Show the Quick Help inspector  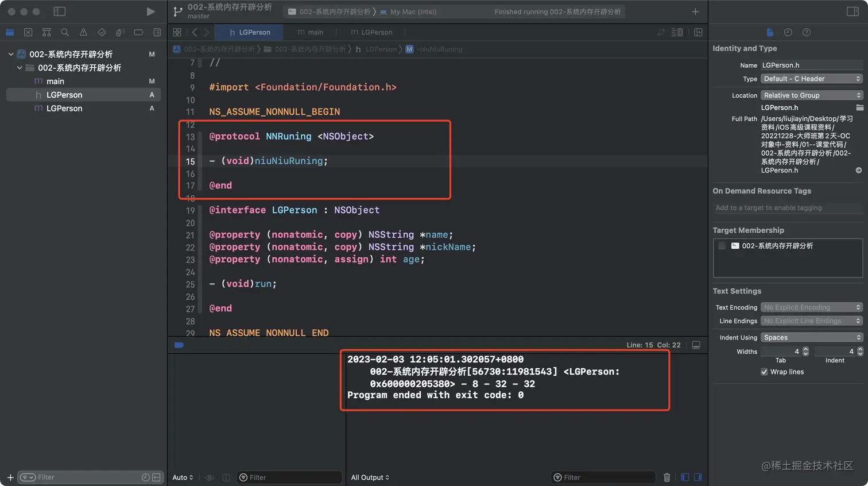click(x=807, y=32)
